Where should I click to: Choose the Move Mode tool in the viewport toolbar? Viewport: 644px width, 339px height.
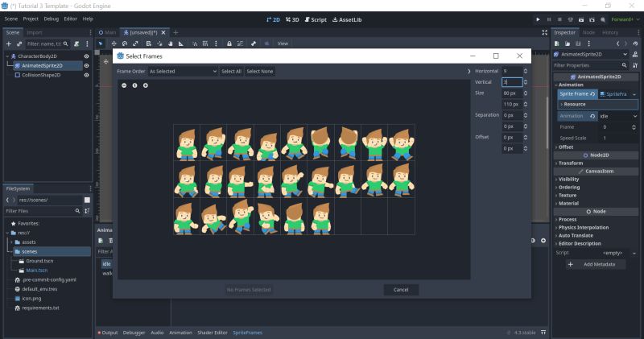pyautogui.click(x=114, y=43)
